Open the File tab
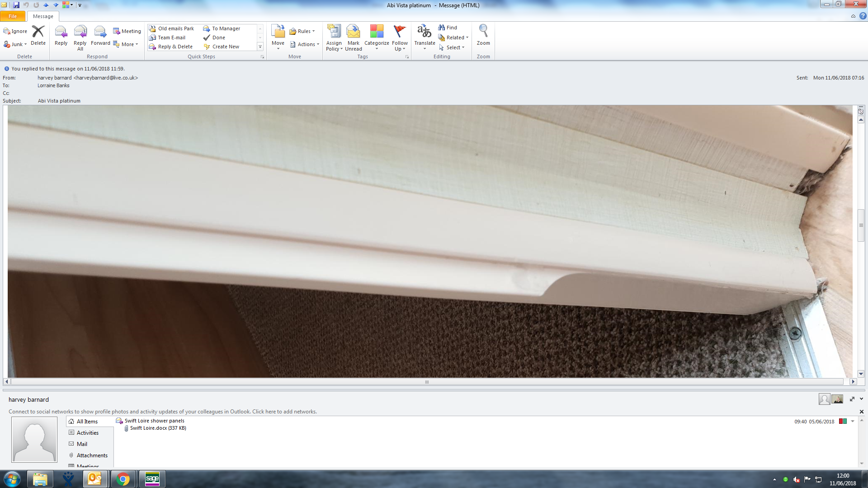Viewport: 868px width, 488px height. point(13,16)
